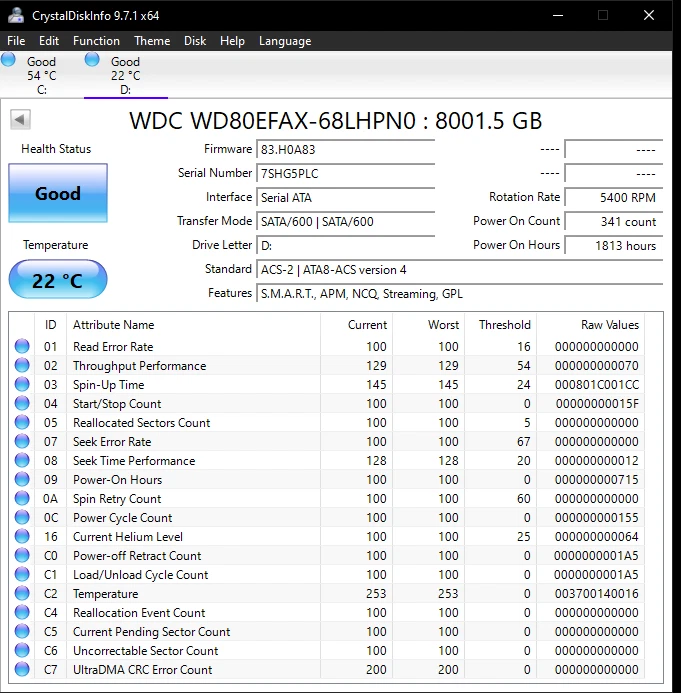Click the Threshold column header

[x=501, y=325]
